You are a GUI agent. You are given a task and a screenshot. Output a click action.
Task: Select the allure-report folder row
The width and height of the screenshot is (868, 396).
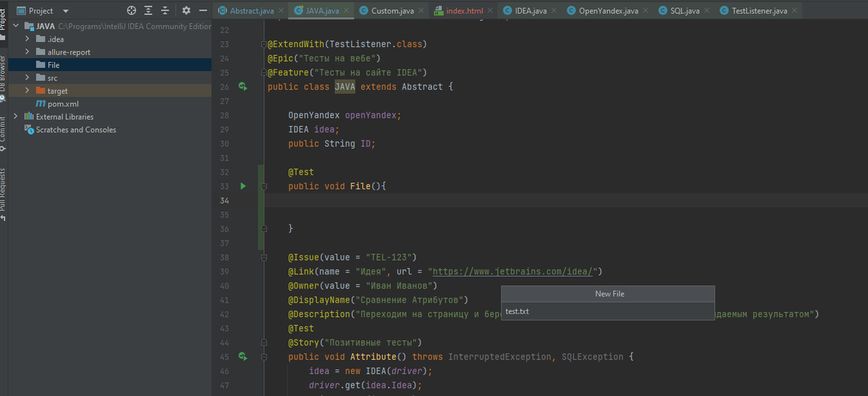click(x=110, y=52)
